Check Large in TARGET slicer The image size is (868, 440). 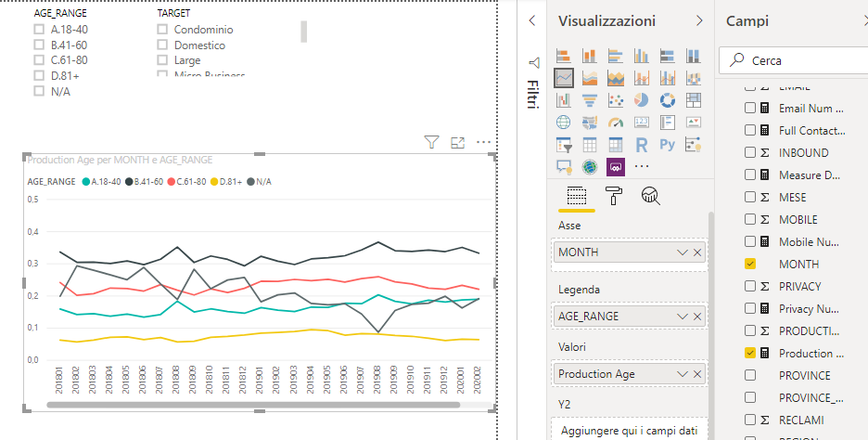coord(162,59)
